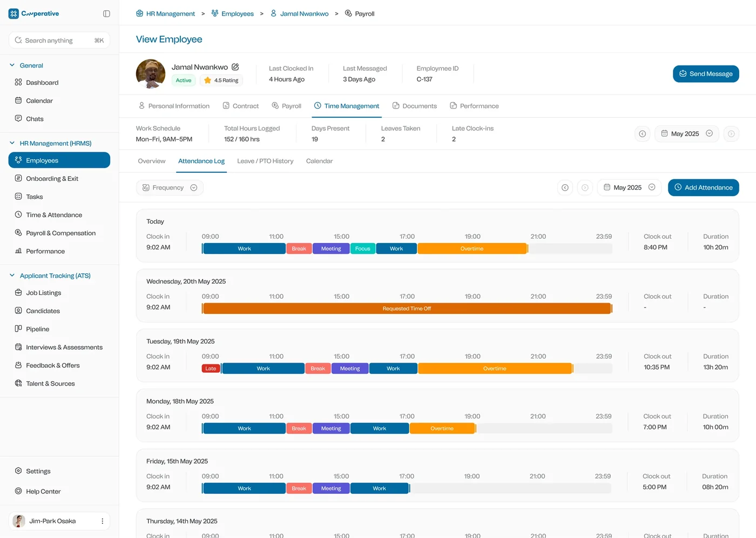Open the Overview subtab

point(152,161)
